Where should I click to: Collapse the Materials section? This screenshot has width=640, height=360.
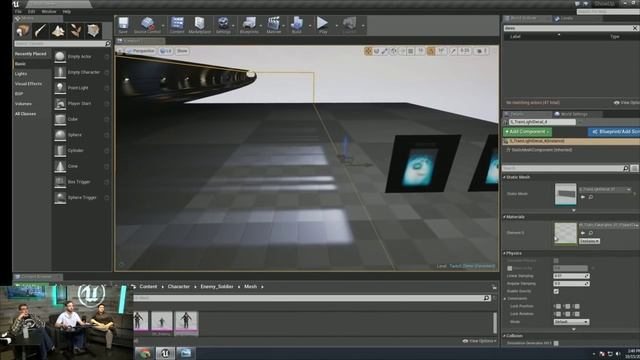[x=504, y=217]
